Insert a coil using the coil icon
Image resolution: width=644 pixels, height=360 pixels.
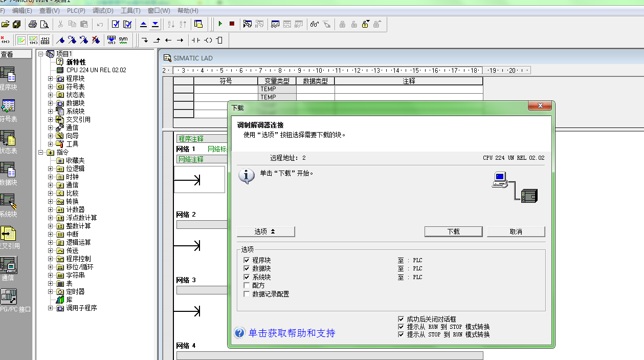tap(208, 40)
